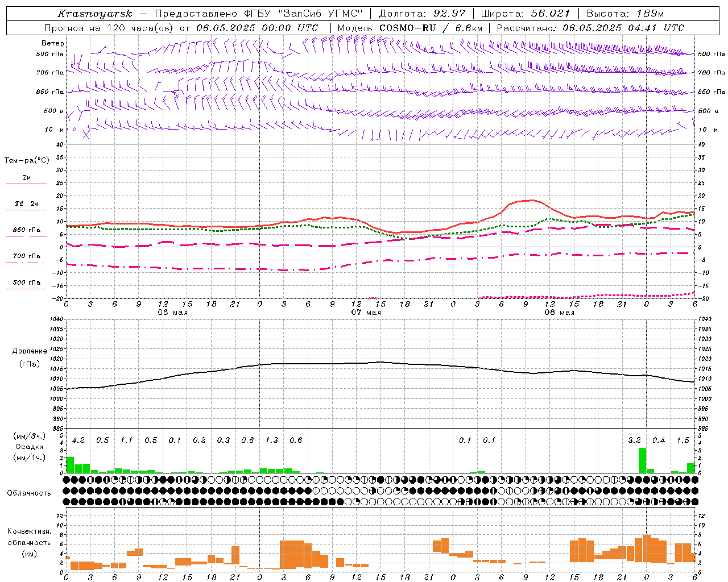728x582 pixels.
Task: Click 'ФГБУ "ЗапСиб УГМС"' provider text
Action: [304, 14]
